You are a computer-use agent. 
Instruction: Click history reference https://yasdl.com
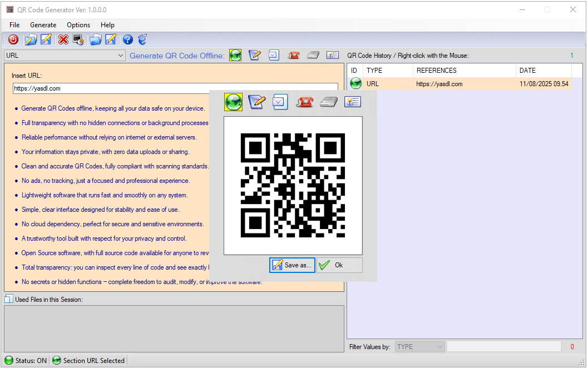coord(439,84)
